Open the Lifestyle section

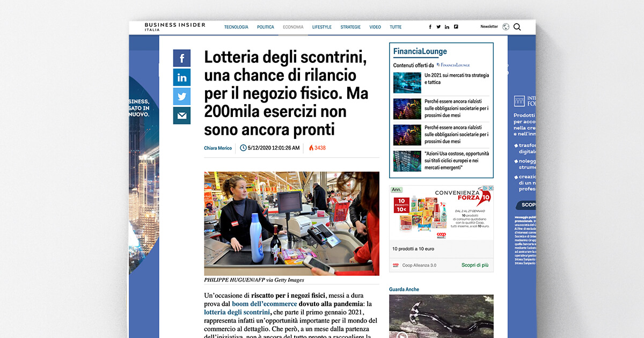click(x=322, y=27)
